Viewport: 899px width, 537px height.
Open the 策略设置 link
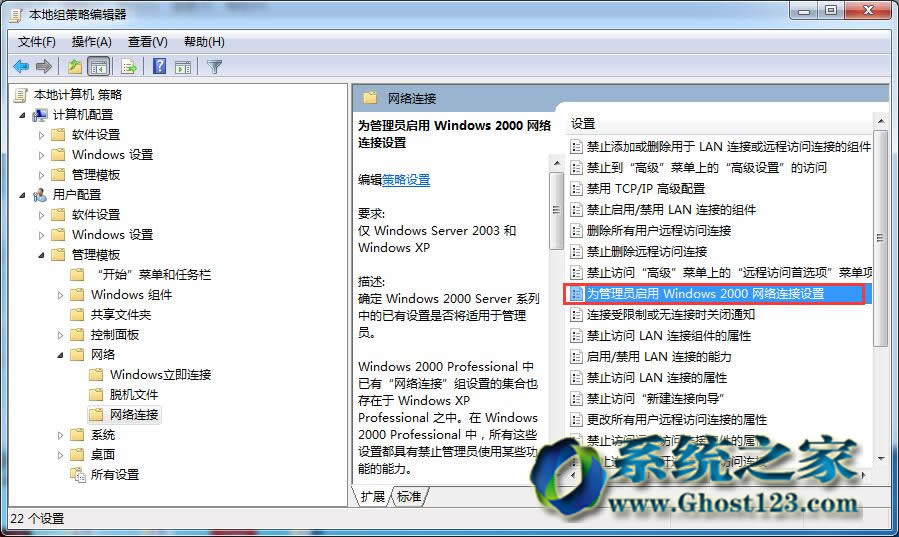point(406,180)
